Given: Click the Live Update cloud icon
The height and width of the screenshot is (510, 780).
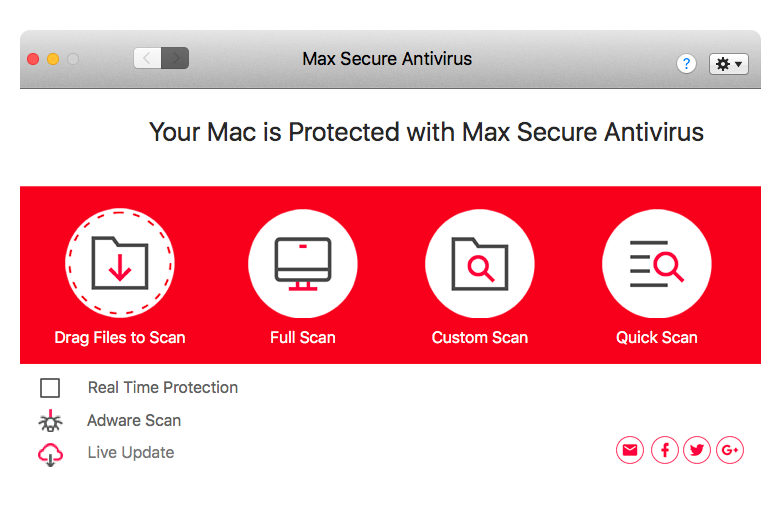Looking at the screenshot, I should [x=50, y=454].
